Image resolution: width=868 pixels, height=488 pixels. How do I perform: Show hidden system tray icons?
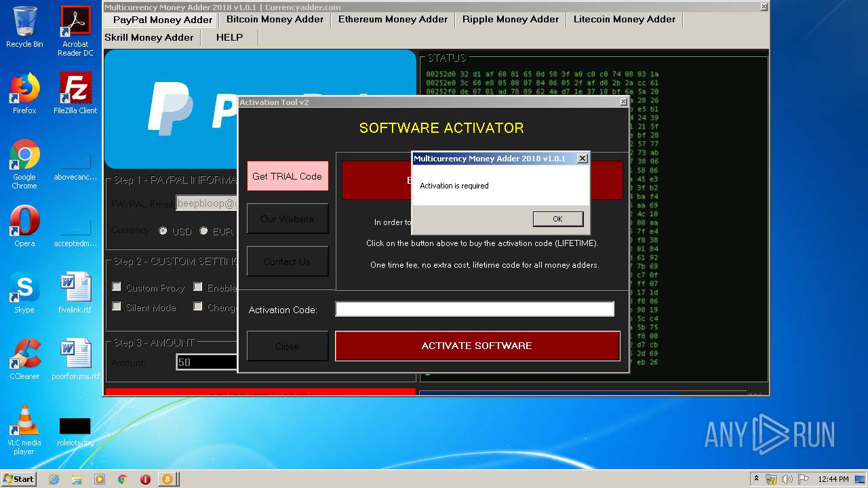coord(756,479)
